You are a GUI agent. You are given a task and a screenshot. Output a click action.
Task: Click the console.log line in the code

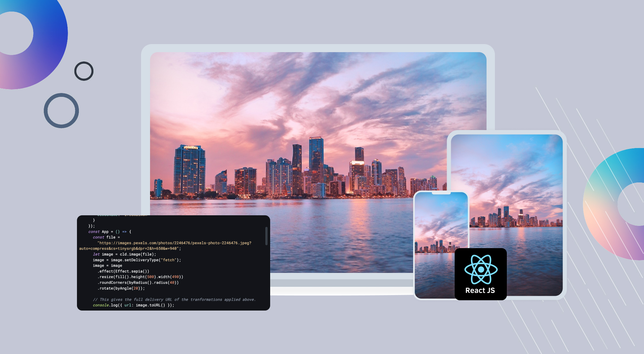point(133,305)
